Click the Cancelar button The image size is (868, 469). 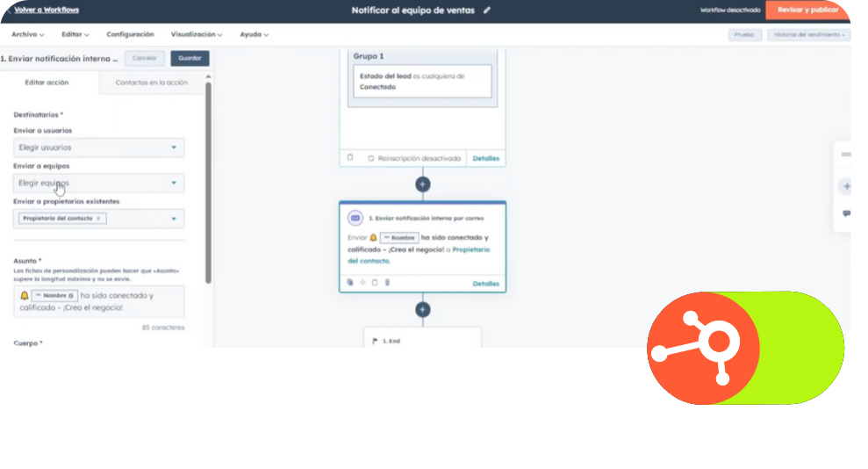click(x=145, y=58)
